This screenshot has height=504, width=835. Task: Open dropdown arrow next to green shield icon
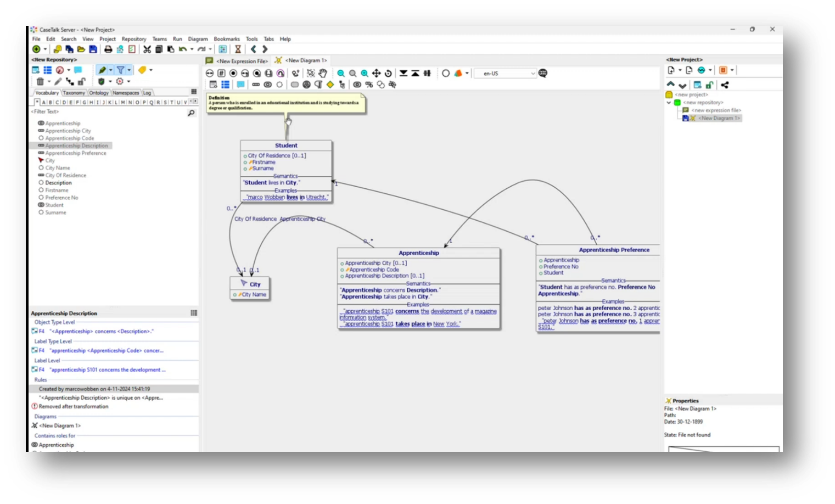(110, 81)
